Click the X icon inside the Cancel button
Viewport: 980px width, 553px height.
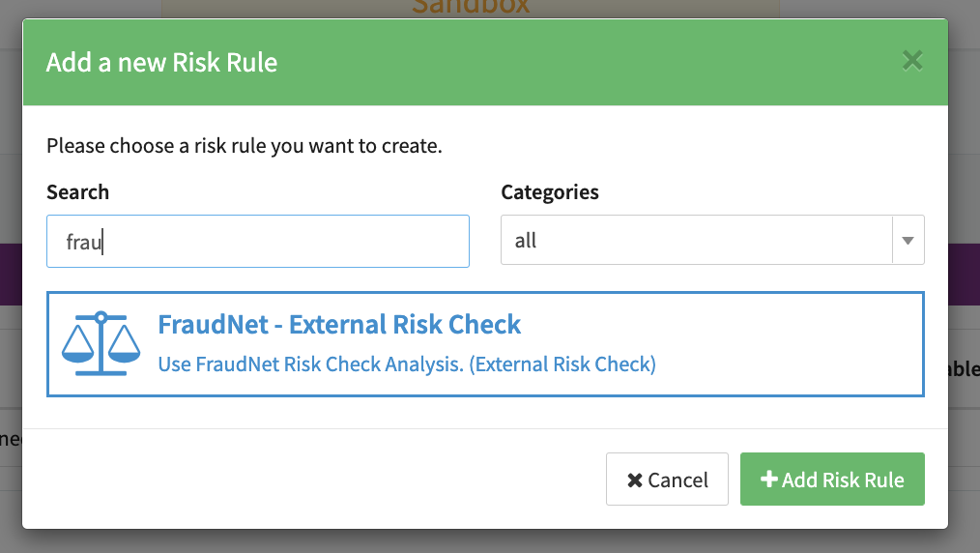coord(635,480)
